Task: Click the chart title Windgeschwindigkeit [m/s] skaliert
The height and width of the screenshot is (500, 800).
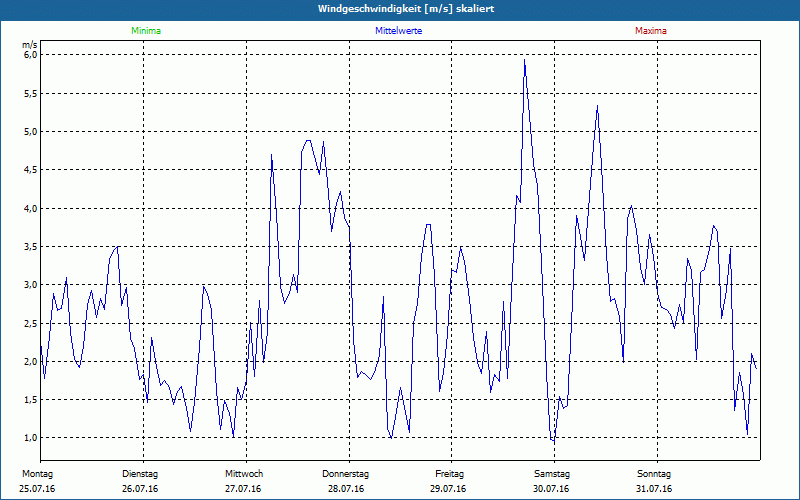Action: 406,9
